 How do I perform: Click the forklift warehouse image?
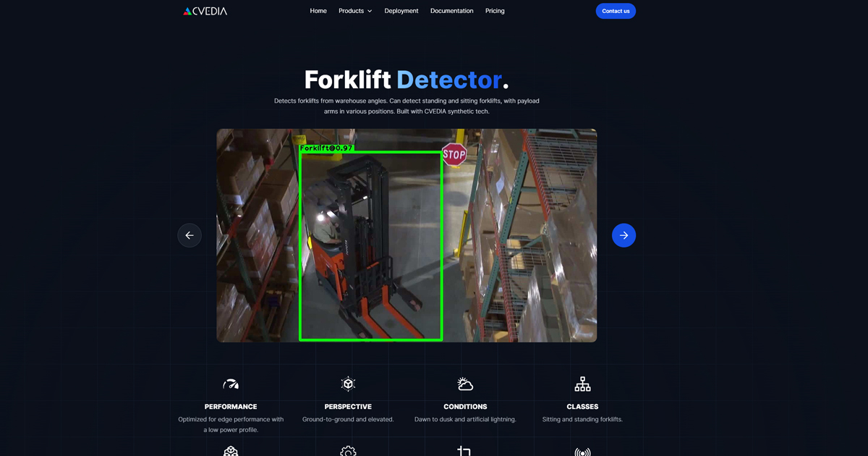(407, 235)
